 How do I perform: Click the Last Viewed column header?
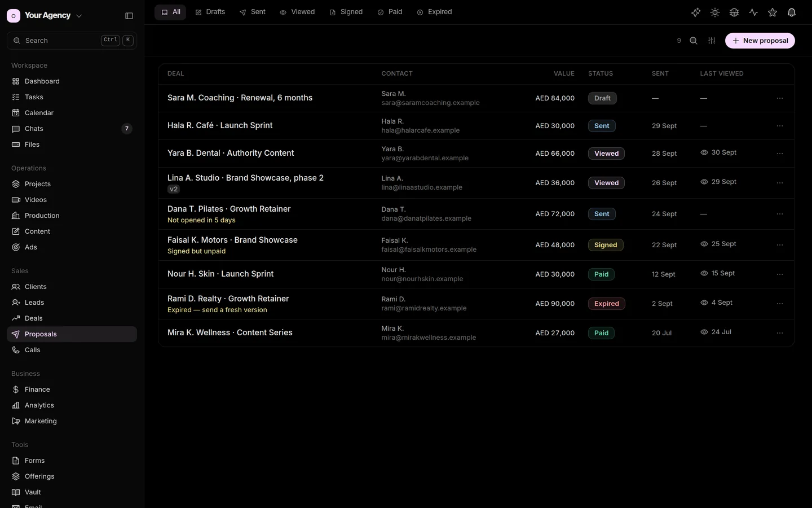(x=722, y=73)
